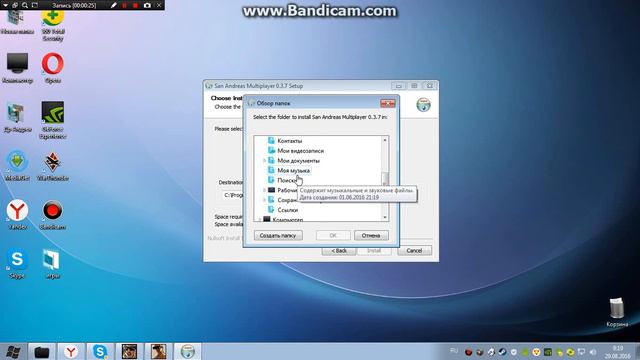Click the < Back button in Setup window

339,251
